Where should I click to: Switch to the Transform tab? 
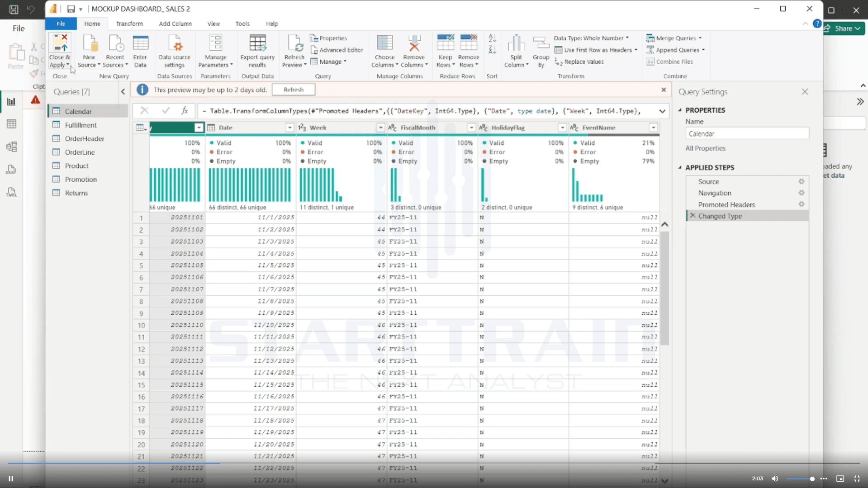coord(129,24)
